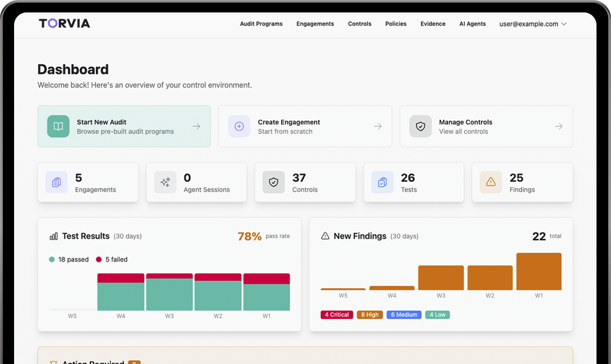The height and width of the screenshot is (364, 611).
Task: Click the clipboard check icon beside 26 Tests
Action: pyautogui.click(x=382, y=182)
